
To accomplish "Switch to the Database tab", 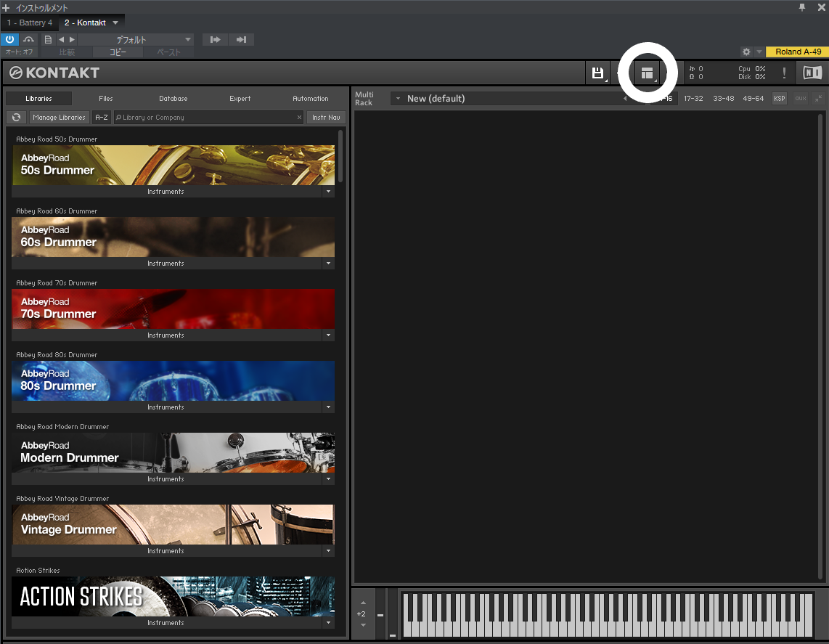I will pyautogui.click(x=173, y=98).
